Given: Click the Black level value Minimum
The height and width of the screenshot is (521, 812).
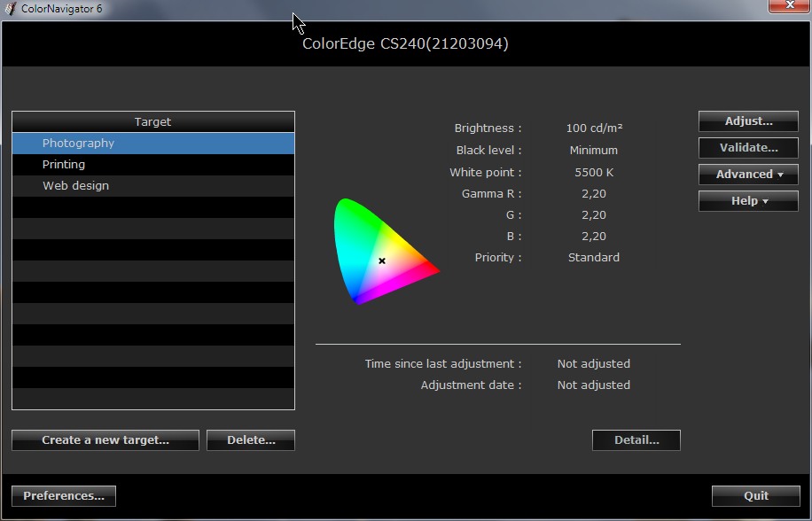Looking at the screenshot, I should 593,151.
